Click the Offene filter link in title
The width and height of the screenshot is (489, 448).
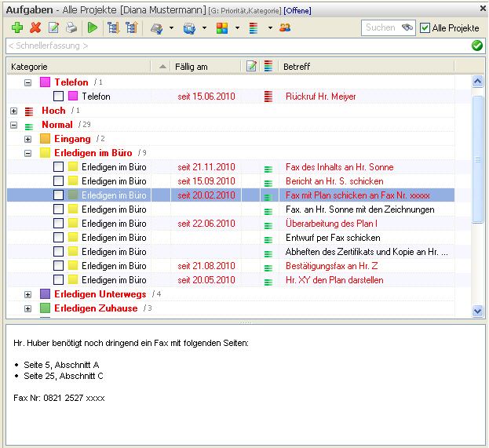click(297, 11)
